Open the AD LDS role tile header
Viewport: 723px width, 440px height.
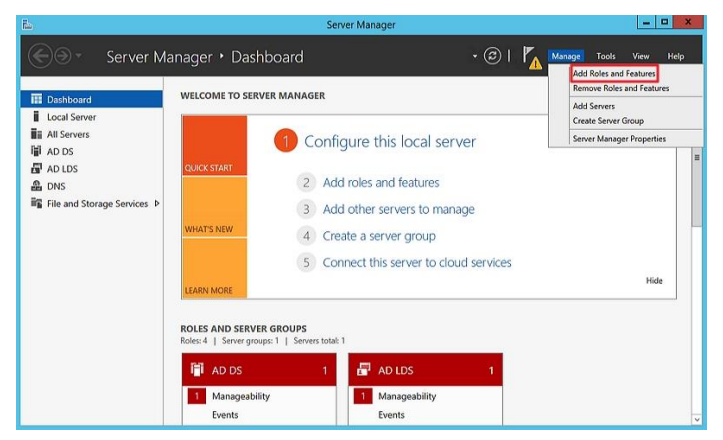[x=425, y=370]
